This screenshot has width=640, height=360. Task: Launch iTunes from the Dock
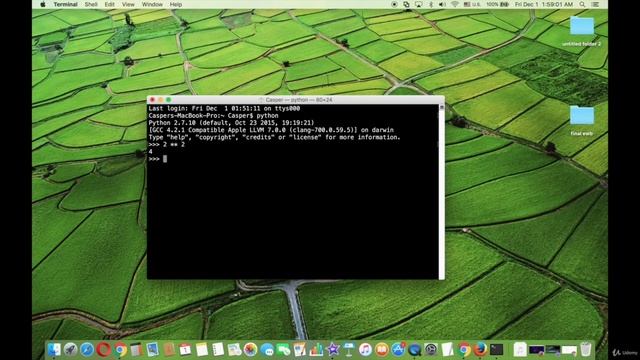365,349
